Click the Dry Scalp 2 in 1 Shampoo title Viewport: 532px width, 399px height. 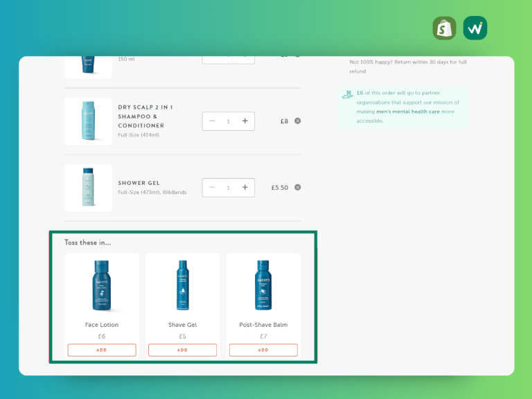[x=145, y=116]
